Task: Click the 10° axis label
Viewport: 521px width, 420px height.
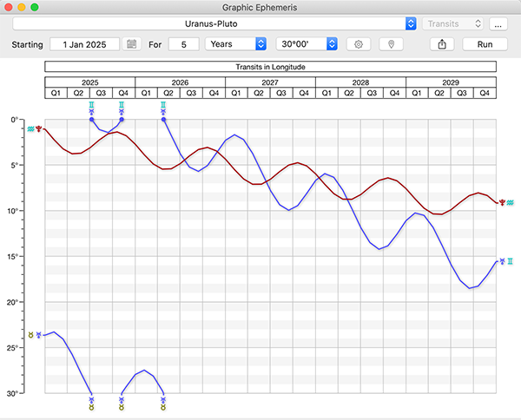Action: 13,211
